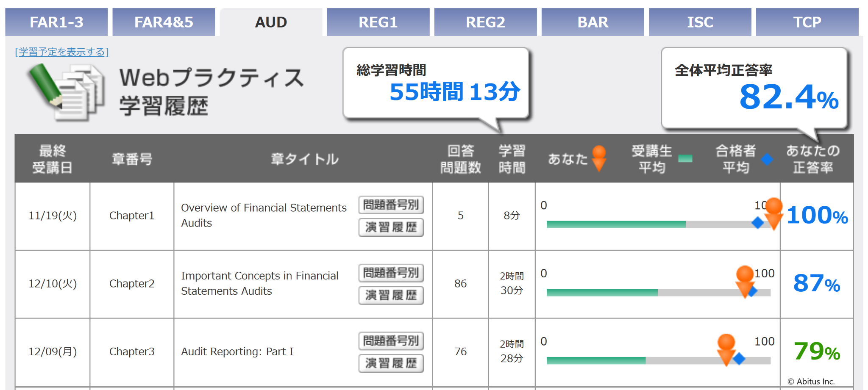Open the 学習予定を表示する link
Image resolution: width=868 pixels, height=390 pixels.
click(62, 52)
